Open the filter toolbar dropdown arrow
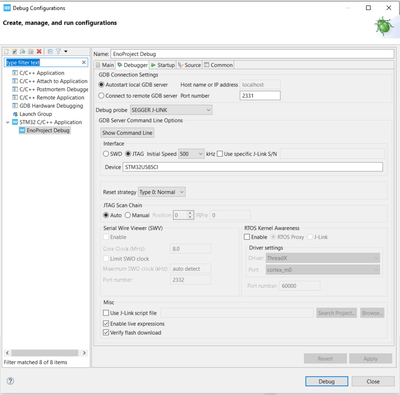Viewport: 400px width, 395px height. click(66, 51)
